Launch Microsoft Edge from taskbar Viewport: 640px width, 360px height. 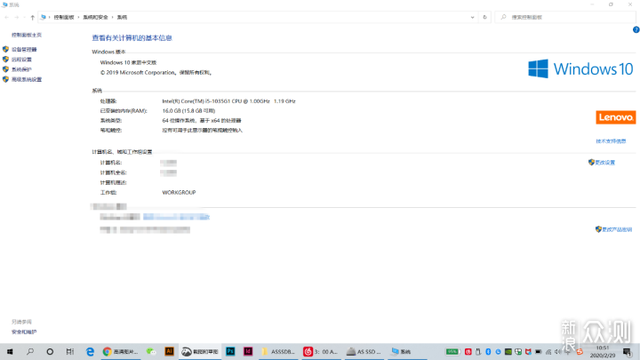pyautogui.click(x=90, y=351)
